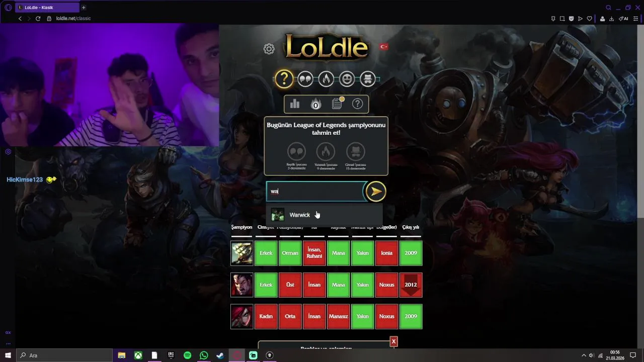Choose Warwick from the suggestion list
The image size is (644, 362).
point(325,215)
